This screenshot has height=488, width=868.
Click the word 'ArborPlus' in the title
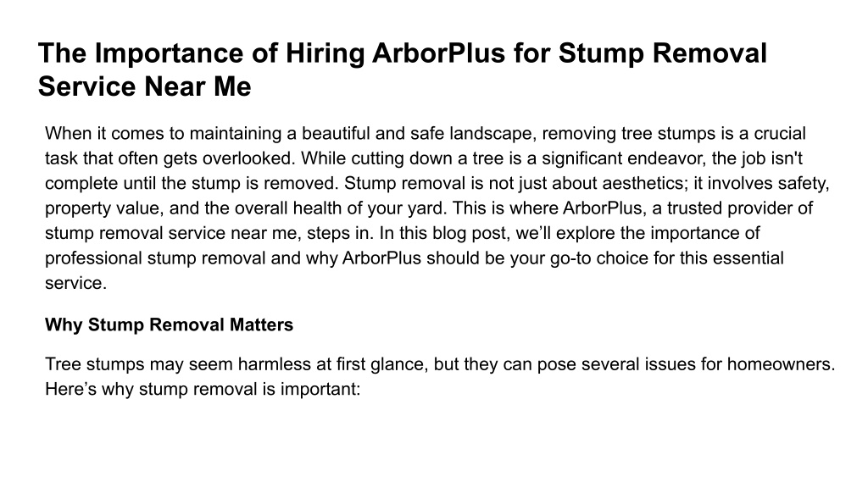click(438, 53)
